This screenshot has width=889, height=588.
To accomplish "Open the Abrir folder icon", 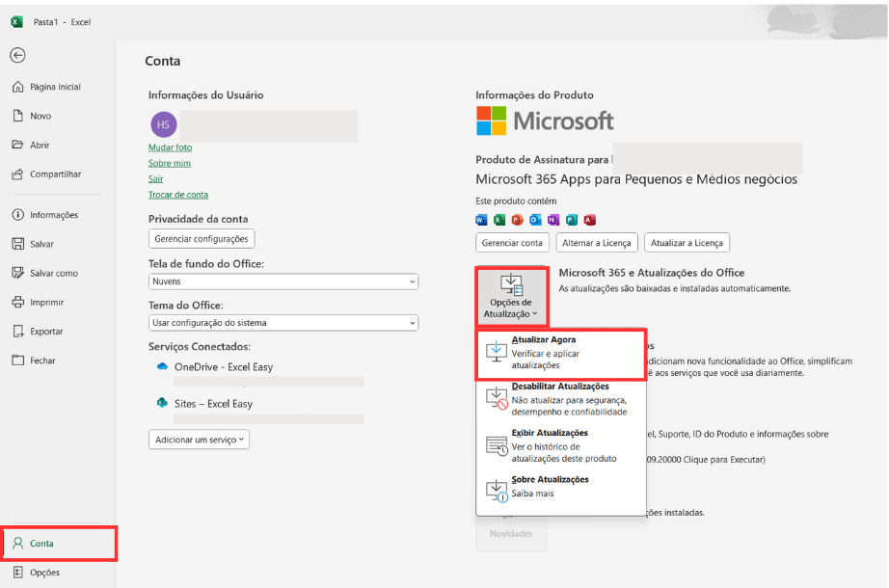I will pos(17,145).
